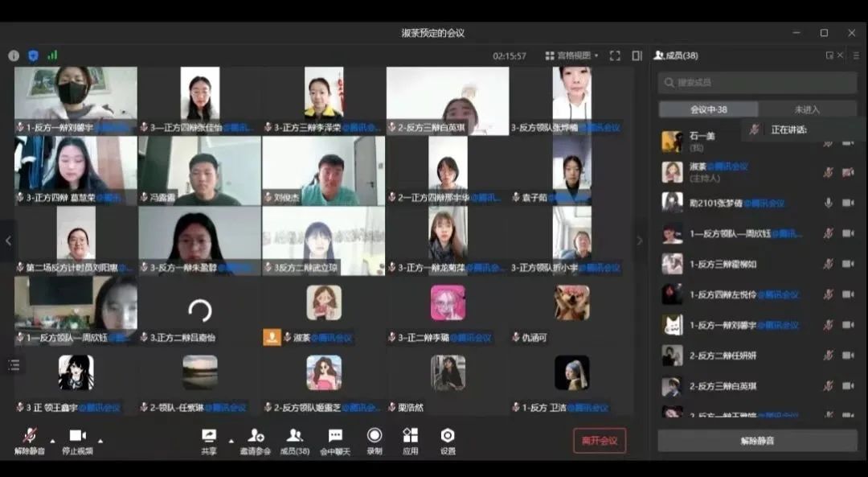The width and height of the screenshot is (868, 477).
Task: Check the green network signal icon
Action: (x=52, y=56)
